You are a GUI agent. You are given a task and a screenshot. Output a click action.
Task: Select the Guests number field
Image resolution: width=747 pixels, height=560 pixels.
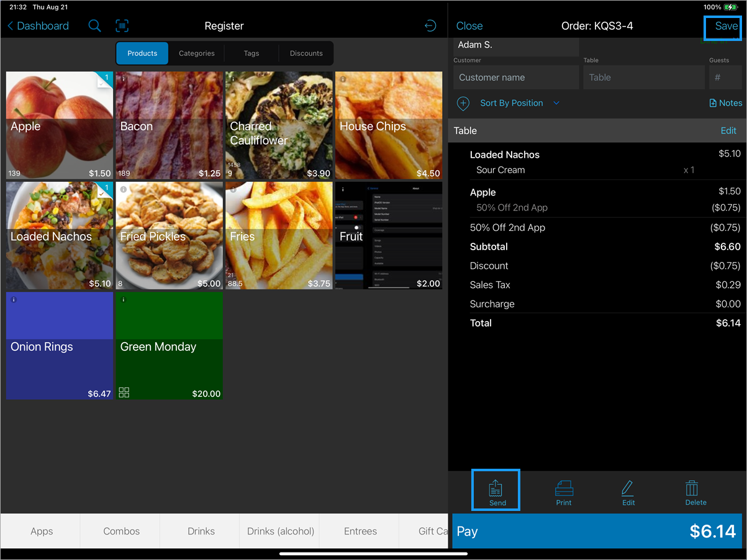pos(725,78)
